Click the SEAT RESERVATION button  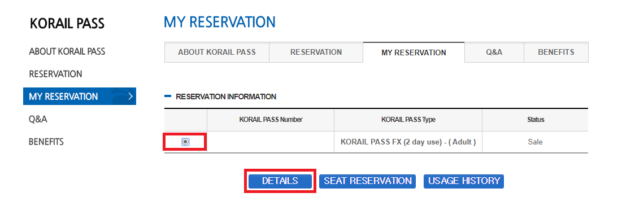(x=368, y=181)
